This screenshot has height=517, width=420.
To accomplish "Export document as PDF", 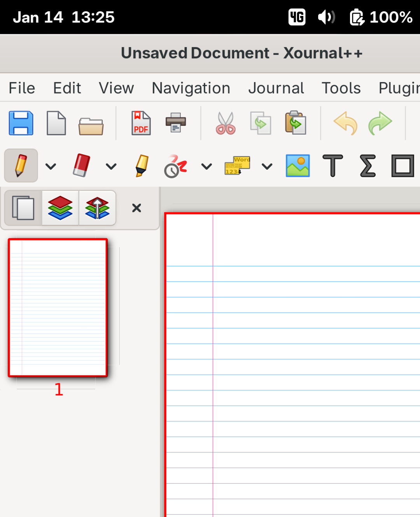I will click(141, 123).
